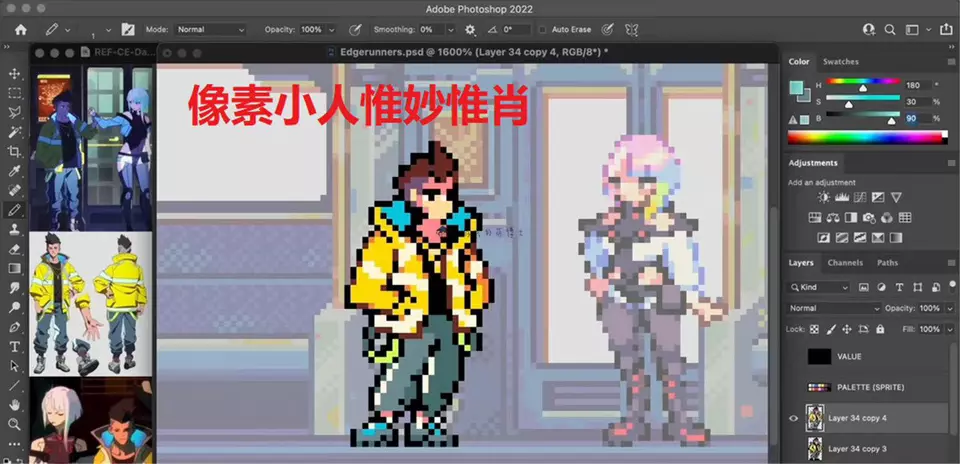
Task: Select the Pen tool
Action: coord(14,327)
